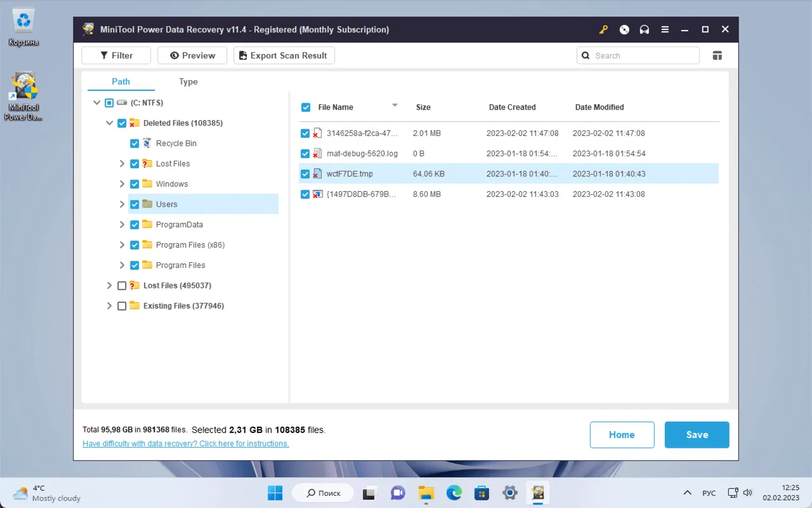Viewport: 812px width, 508px height.
Task: Toggle the C: NTFS drive checkbox
Action: tap(109, 103)
